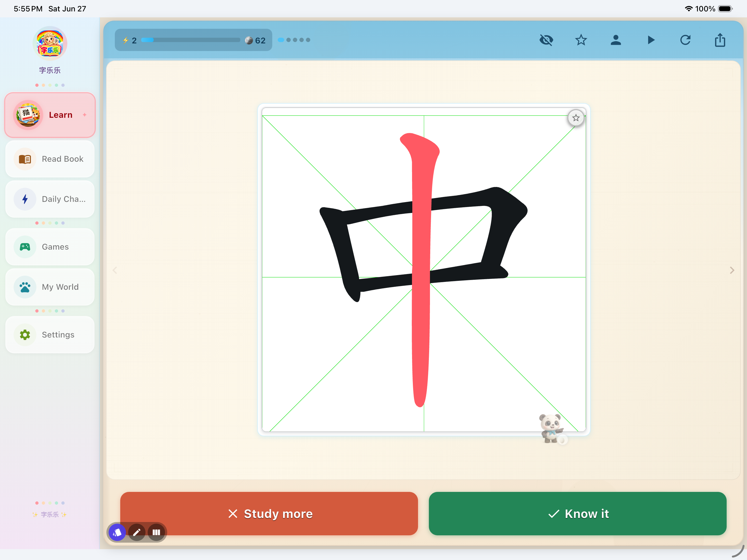Tap the My World paw icon
This screenshot has width=747, height=560.
click(x=25, y=287)
